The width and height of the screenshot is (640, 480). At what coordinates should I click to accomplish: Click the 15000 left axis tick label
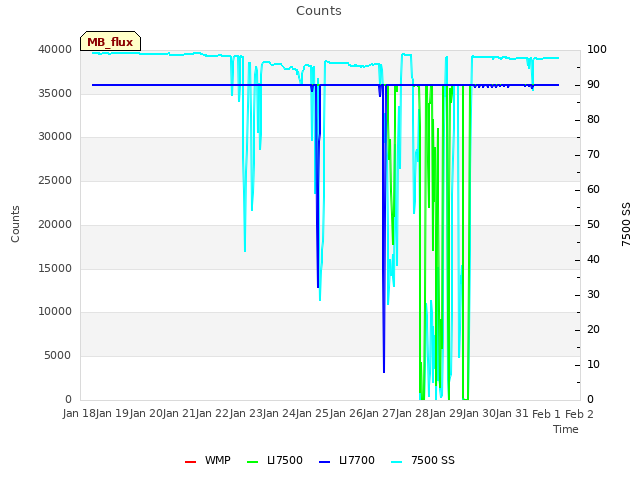(55, 269)
